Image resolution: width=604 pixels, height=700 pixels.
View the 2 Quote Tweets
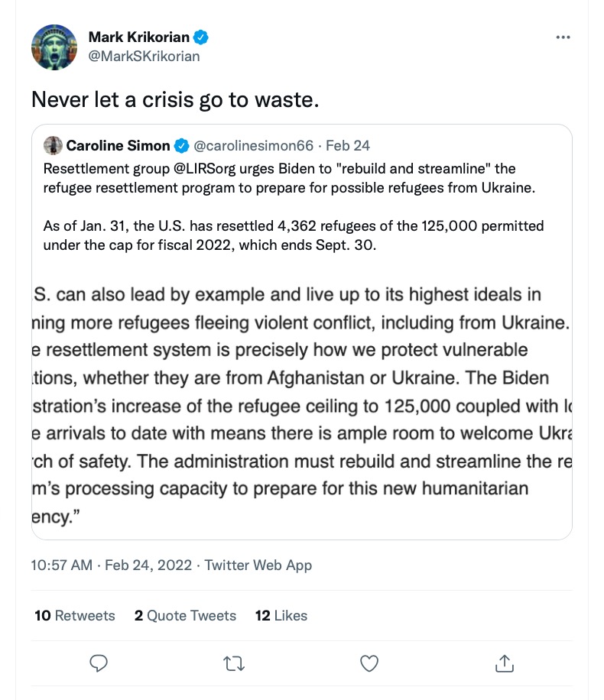click(x=185, y=615)
